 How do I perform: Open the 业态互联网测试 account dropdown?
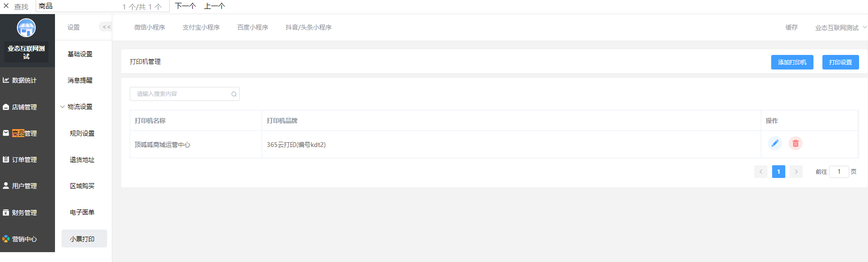point(841,28)
